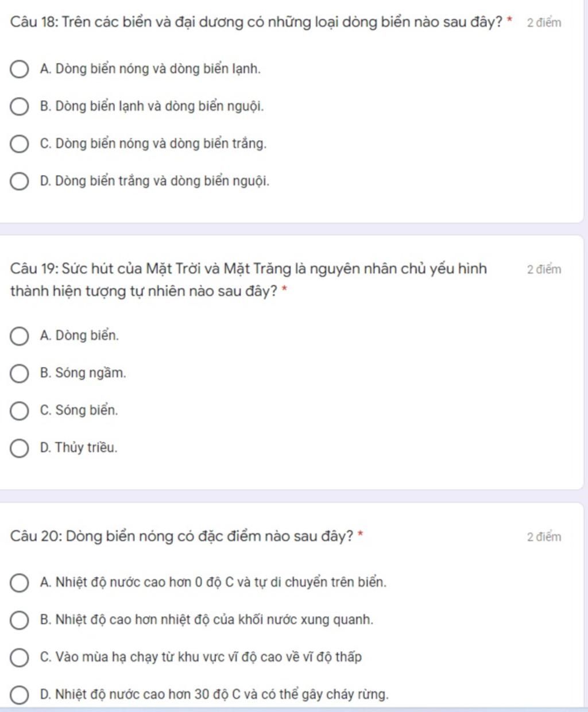The width and height of the screenshot is (588, 712).
Task: Choose A. Nhiệt độ nước cao hơn 0 độ C
Action: (20, 583)
